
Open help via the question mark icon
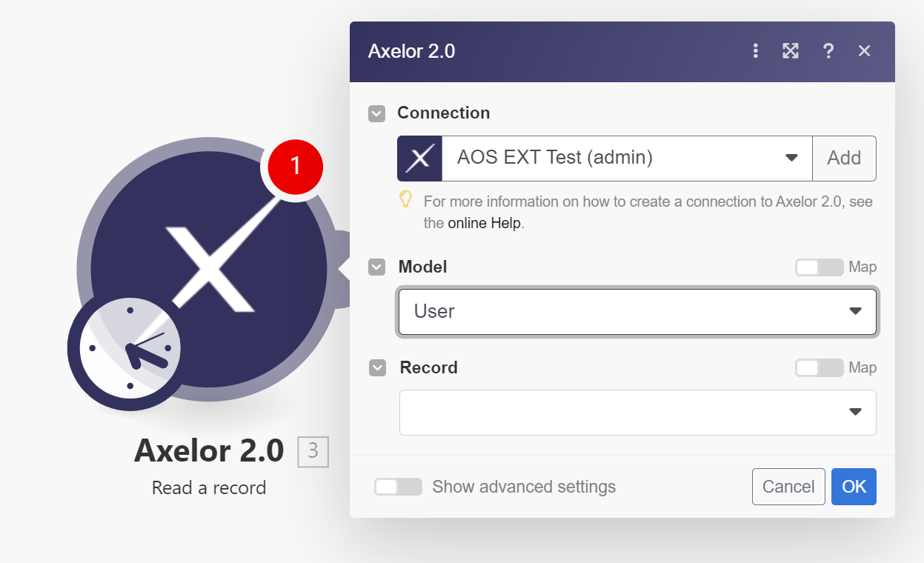click(828, 51)
